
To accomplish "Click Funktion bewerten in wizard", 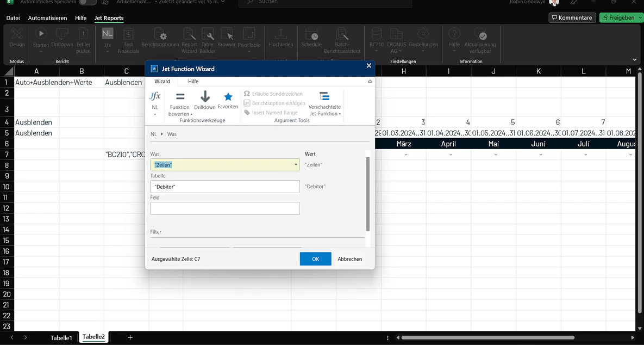I will (179, 104).
